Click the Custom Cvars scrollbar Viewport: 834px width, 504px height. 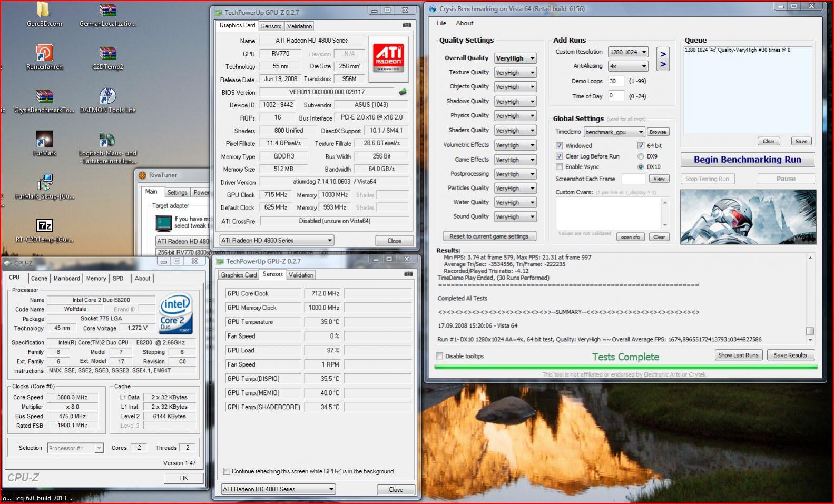(x=665, y=213)
